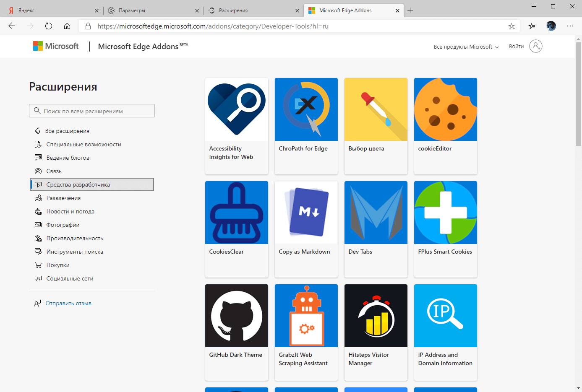582x392 pixels.
Task: Click the search magnifier icon in extensions search
Action: [37, 111]
